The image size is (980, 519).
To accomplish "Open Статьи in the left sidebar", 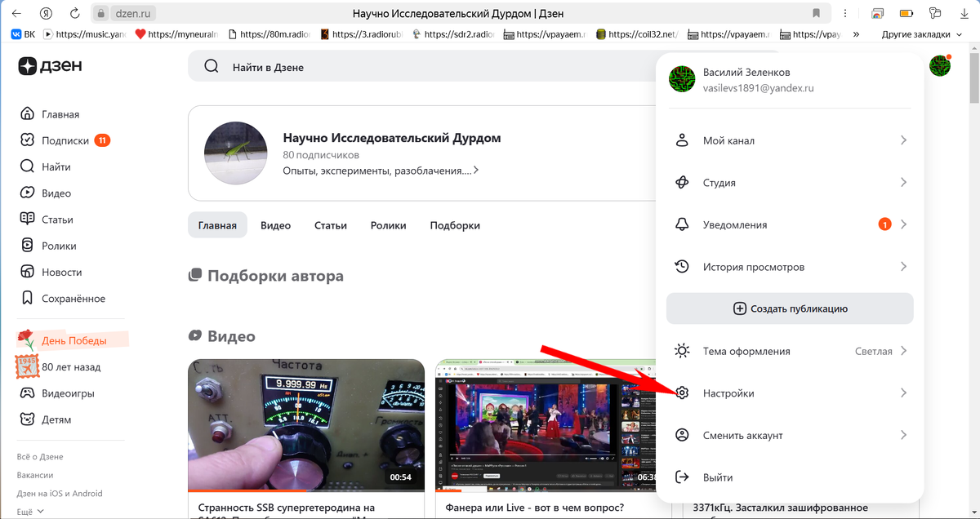I will point(47,220).
